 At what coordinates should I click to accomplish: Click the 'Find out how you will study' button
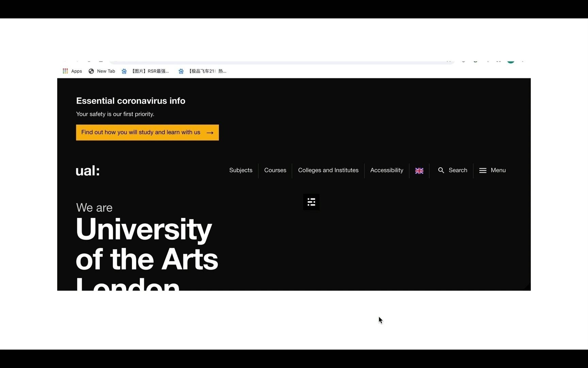pos(147,133)
